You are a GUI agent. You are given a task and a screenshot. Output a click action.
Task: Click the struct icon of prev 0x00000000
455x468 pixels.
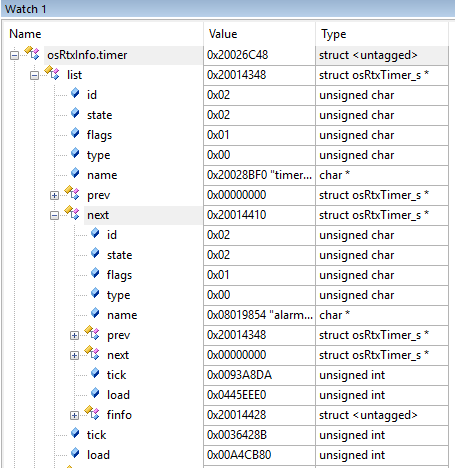(x=72, y=193)
